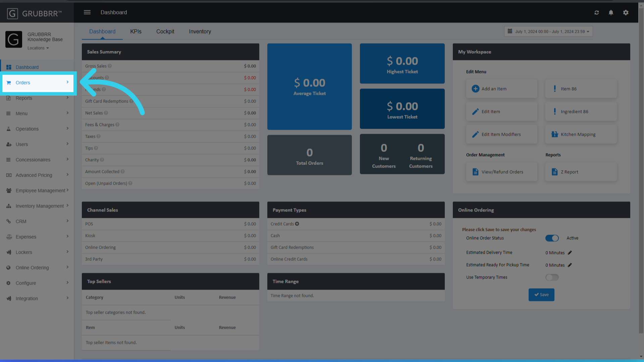Switch to the KPIs tab
This screenshot has width=644, height=362.
point(136,31)
